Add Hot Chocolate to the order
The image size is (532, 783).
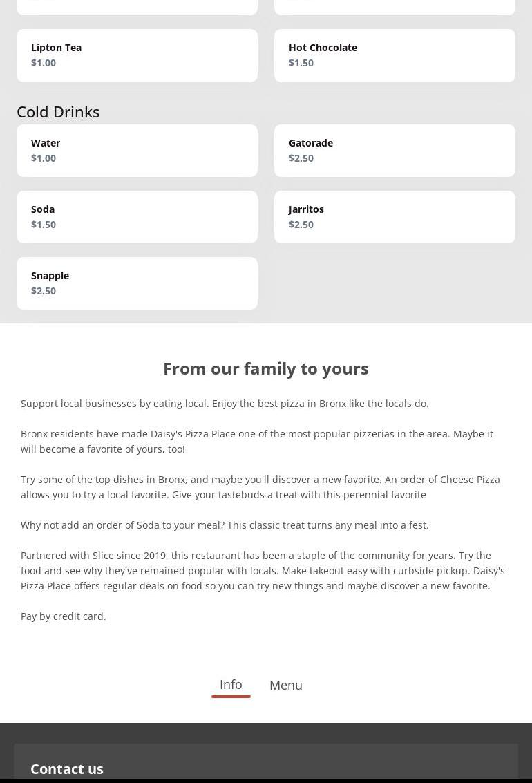coord(395,55)
